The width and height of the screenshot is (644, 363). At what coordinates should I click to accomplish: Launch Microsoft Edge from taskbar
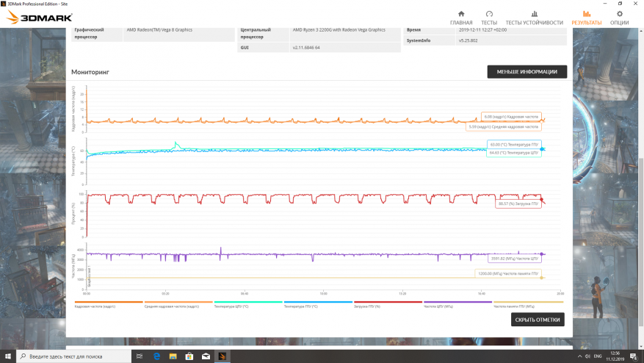(156, 356)
